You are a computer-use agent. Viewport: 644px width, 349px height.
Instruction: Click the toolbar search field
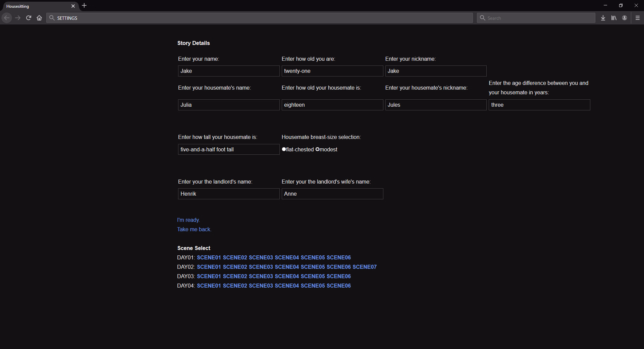pos(536,18)
